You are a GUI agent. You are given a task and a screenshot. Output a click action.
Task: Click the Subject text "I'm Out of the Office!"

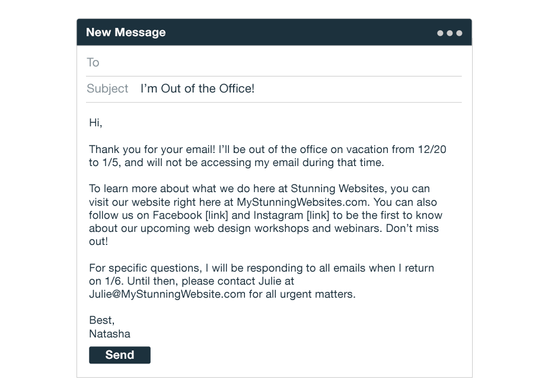point(197,89)
